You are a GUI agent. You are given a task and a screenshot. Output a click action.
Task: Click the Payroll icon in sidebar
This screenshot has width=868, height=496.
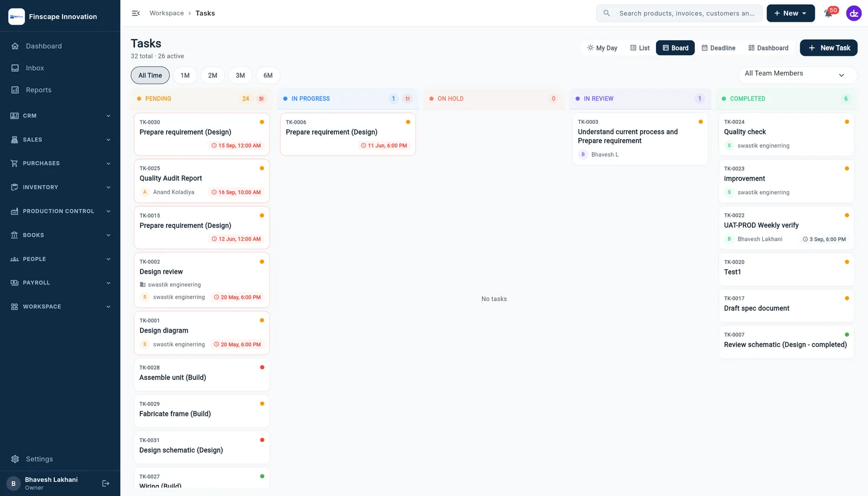point(15,283)
